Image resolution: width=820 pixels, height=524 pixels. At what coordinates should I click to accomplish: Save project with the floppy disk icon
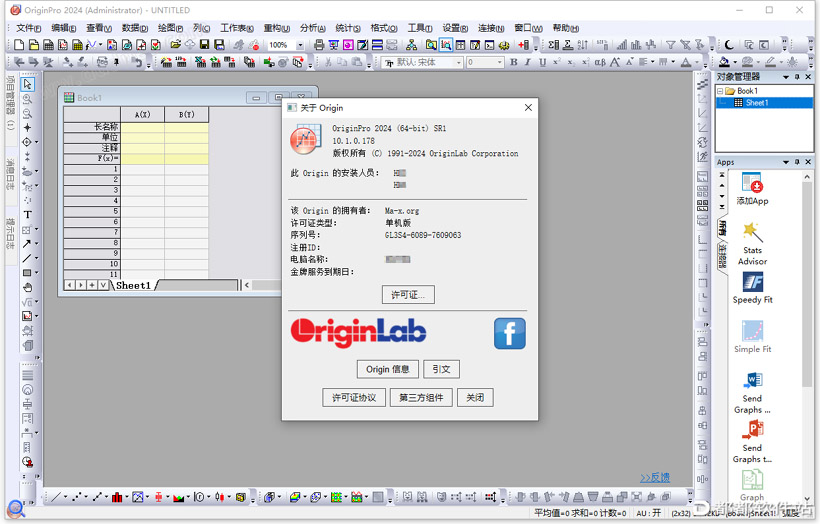point(204,45)
